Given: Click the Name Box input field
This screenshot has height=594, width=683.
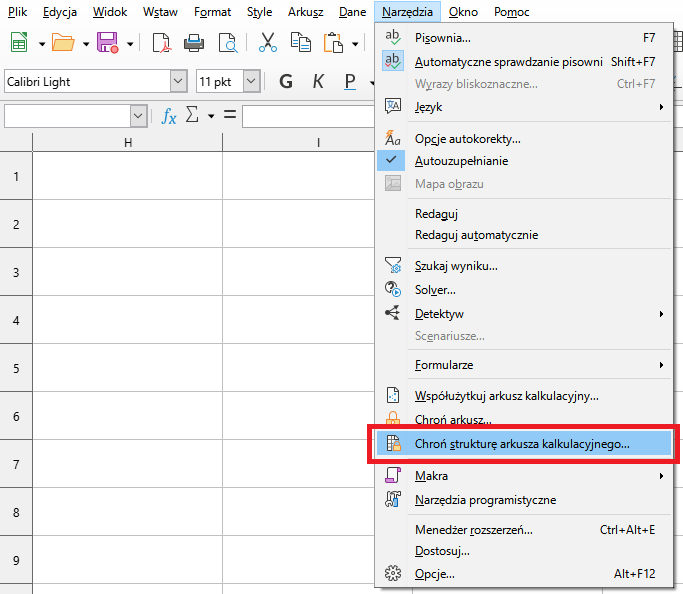Looking at the screenshot, I should [66, 116].
